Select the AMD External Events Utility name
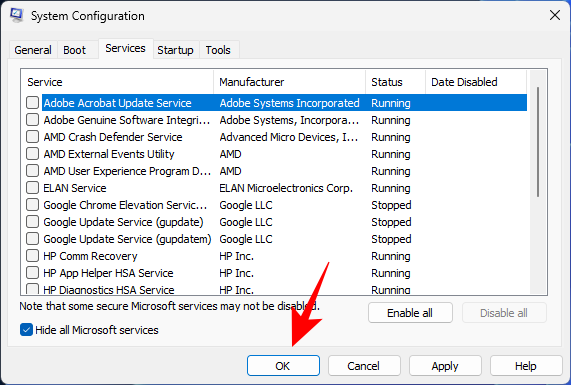The width and height of the screenshot is (571, 385). (x=109, y=154)
